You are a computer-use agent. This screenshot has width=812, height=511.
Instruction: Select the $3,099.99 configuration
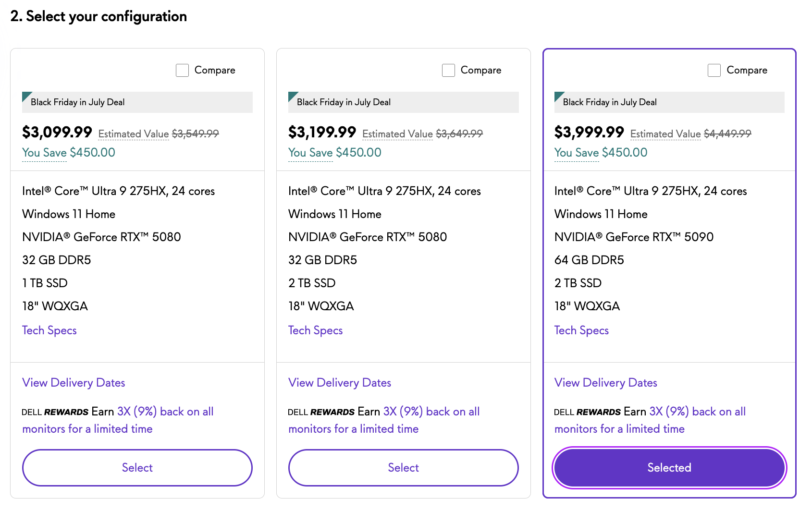pos(137,468)
